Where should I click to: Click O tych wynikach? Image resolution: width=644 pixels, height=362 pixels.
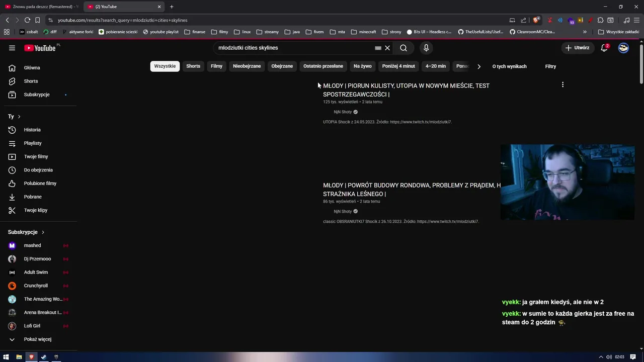(510, 66)
